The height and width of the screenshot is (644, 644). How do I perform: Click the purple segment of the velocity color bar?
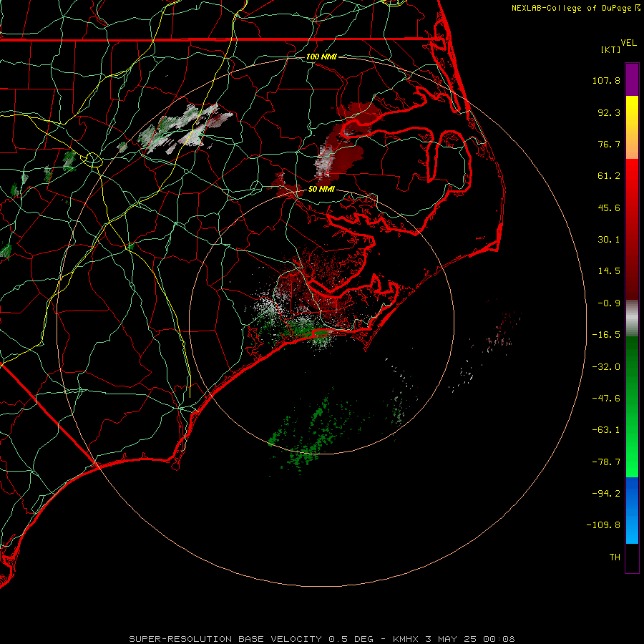[632, 79]
